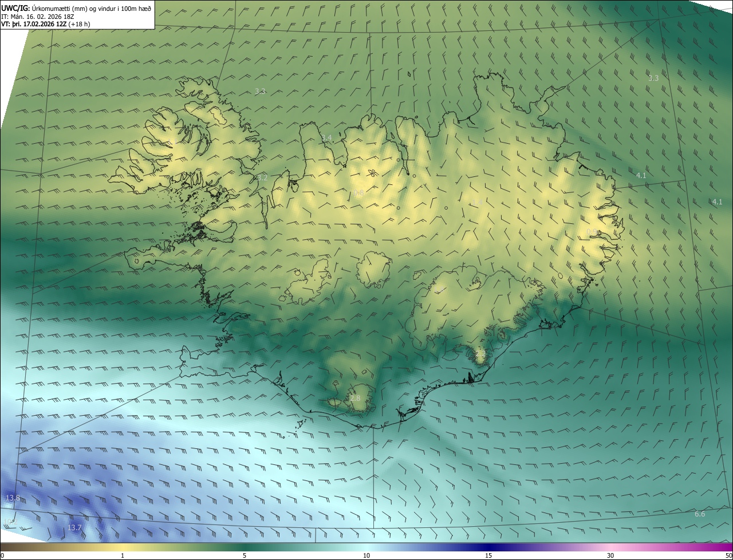Click the 2.8 value label on the map
The image size is (733, 560).
(355, 398)
